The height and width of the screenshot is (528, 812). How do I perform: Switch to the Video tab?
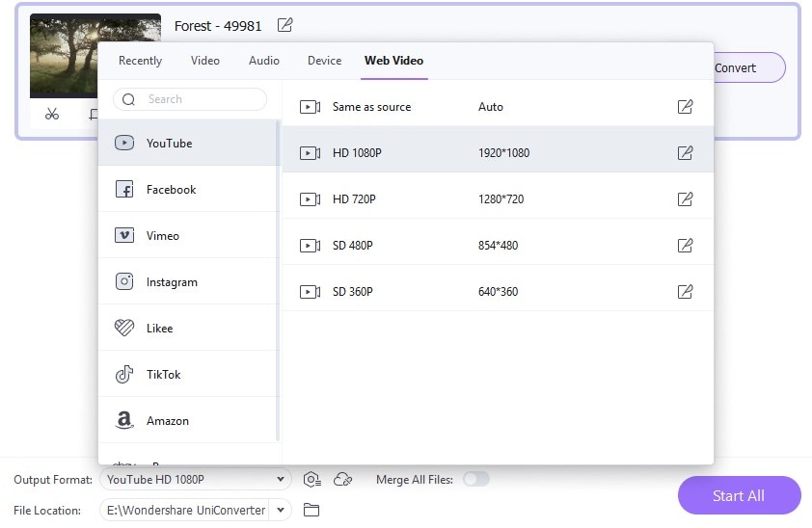point(205,61)
